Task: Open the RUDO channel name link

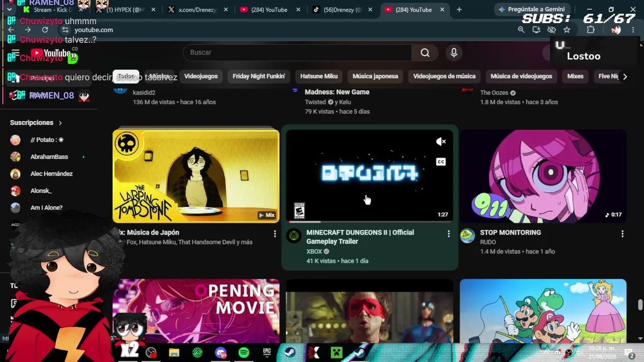Action: 488,242
